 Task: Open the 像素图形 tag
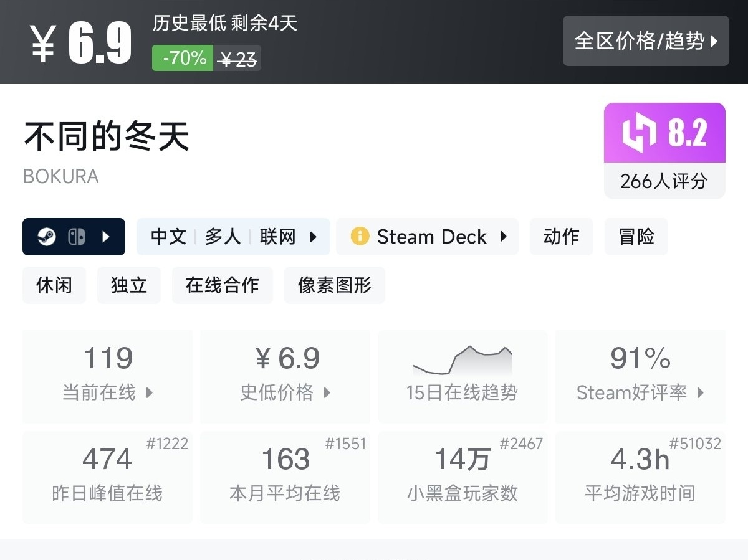pyautogui.click(x=335, y=285)
